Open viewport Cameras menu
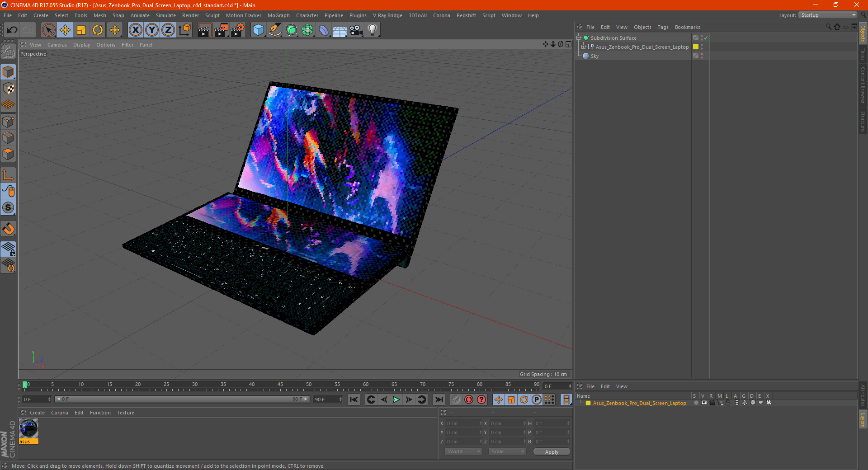 tap(57, 45)
